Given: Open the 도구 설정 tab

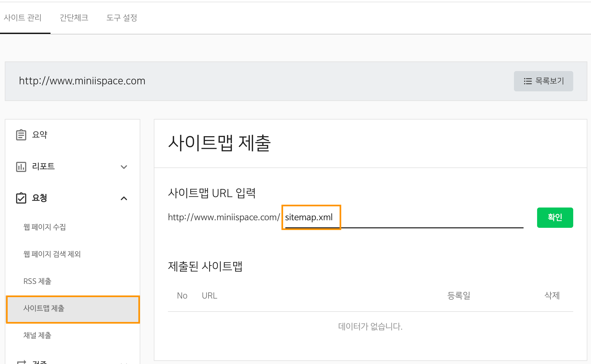Looking at the screenshot, I should (x=122, y=18).
